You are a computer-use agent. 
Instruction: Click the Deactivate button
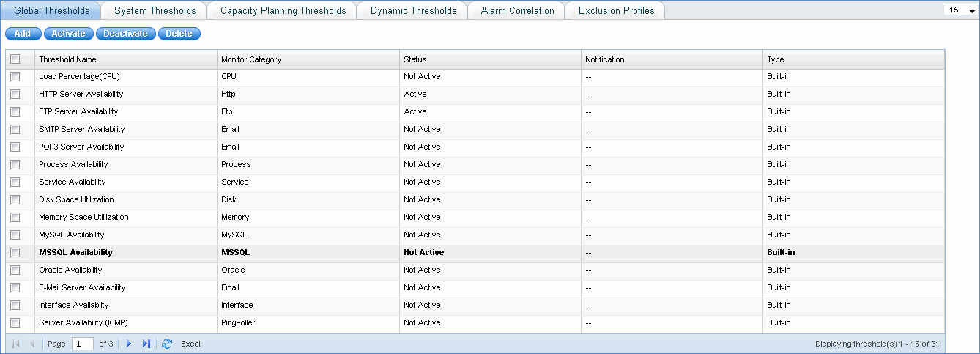(125, 34)
